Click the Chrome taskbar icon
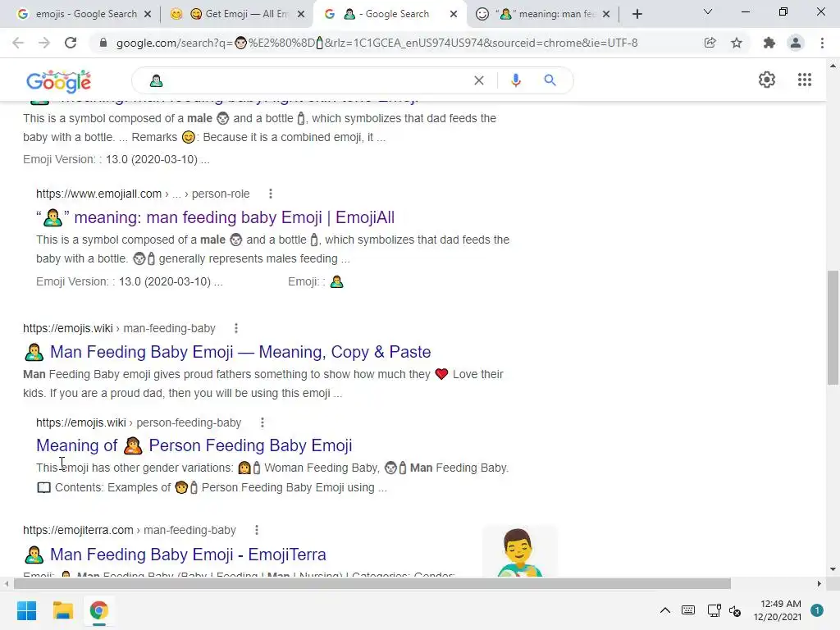 pos(98,610)
